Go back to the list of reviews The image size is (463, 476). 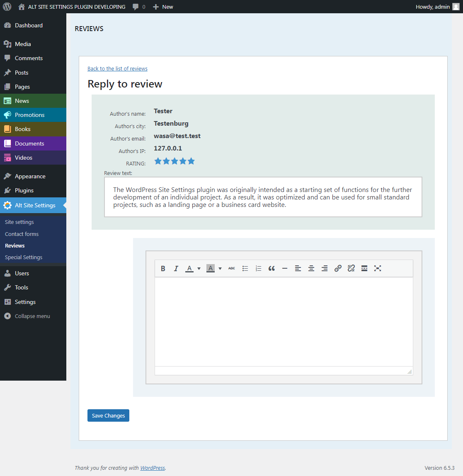[x=117, y=68]
